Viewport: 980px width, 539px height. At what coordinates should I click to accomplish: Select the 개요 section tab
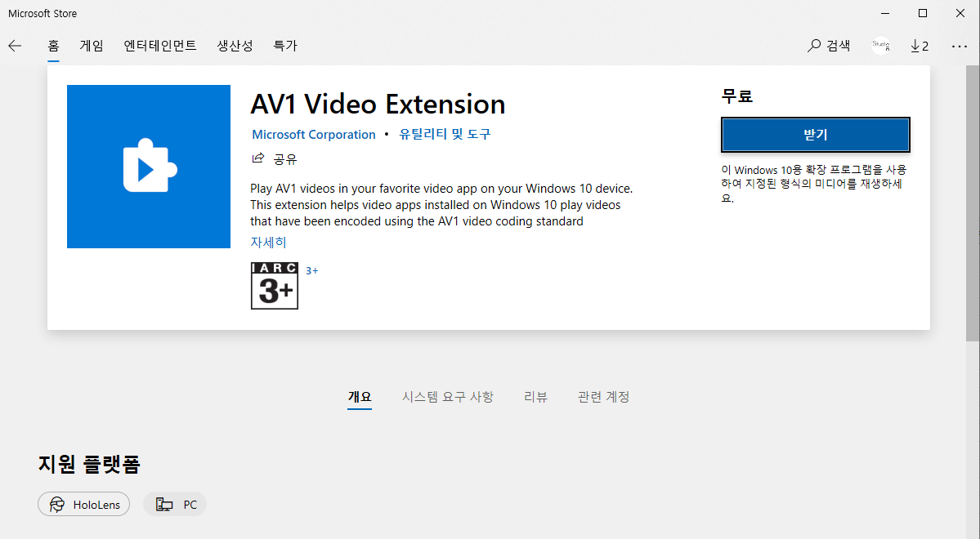click(360, 397)
